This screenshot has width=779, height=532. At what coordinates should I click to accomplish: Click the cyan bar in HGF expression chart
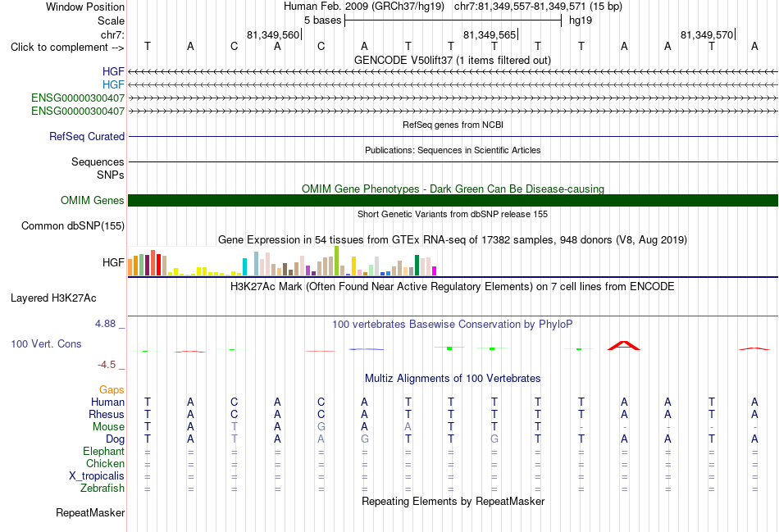[x=244, y=266]
